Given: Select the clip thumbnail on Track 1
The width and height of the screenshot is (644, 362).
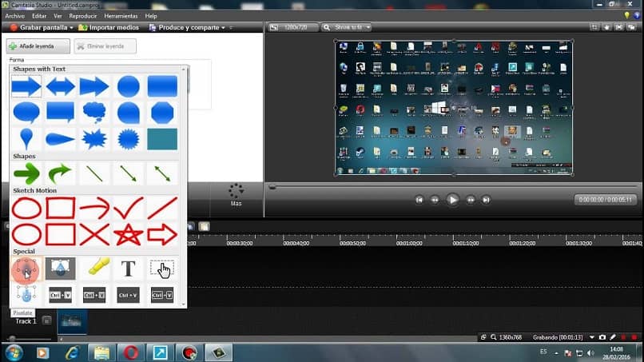Looking at the screenshot, I should click(x=72, y=322).
